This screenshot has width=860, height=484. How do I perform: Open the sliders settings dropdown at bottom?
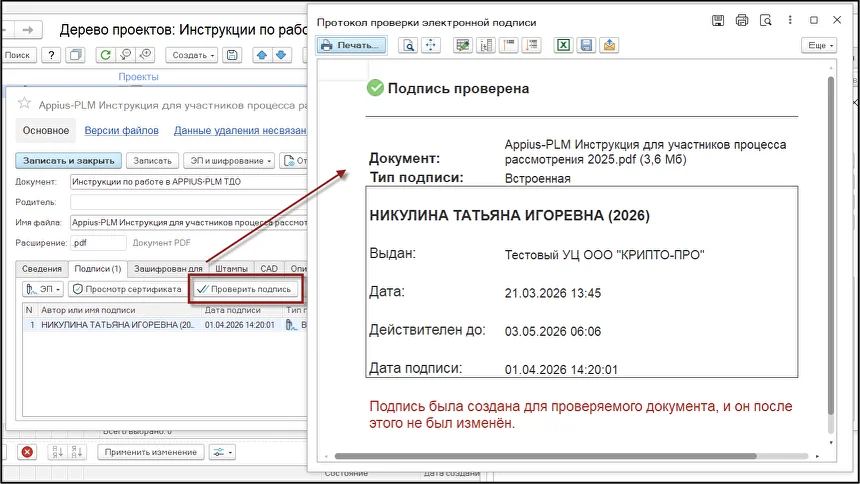(x=222, y=452)
